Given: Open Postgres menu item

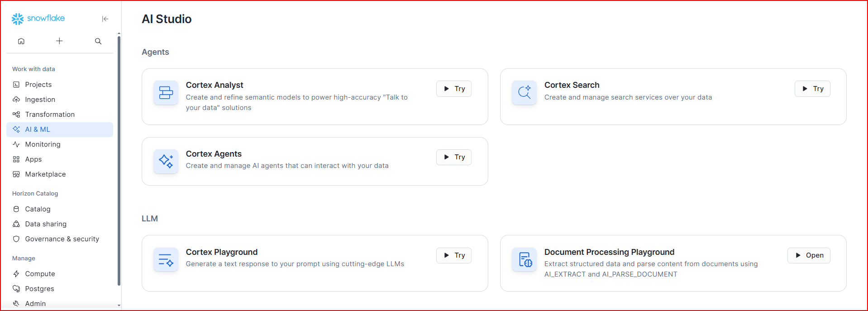Looking at the screenshot, I should coord(60,289).
